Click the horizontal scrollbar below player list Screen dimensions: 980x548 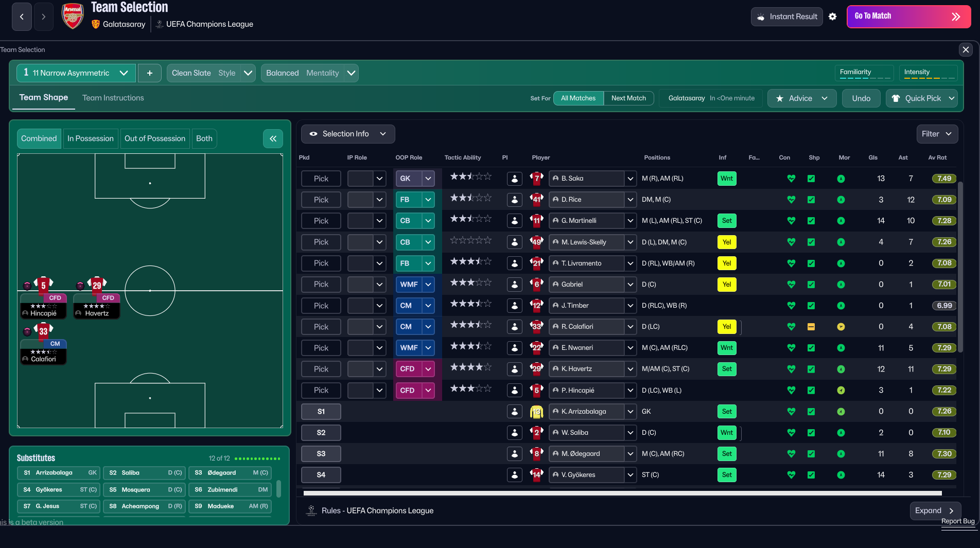pos(622,493)
